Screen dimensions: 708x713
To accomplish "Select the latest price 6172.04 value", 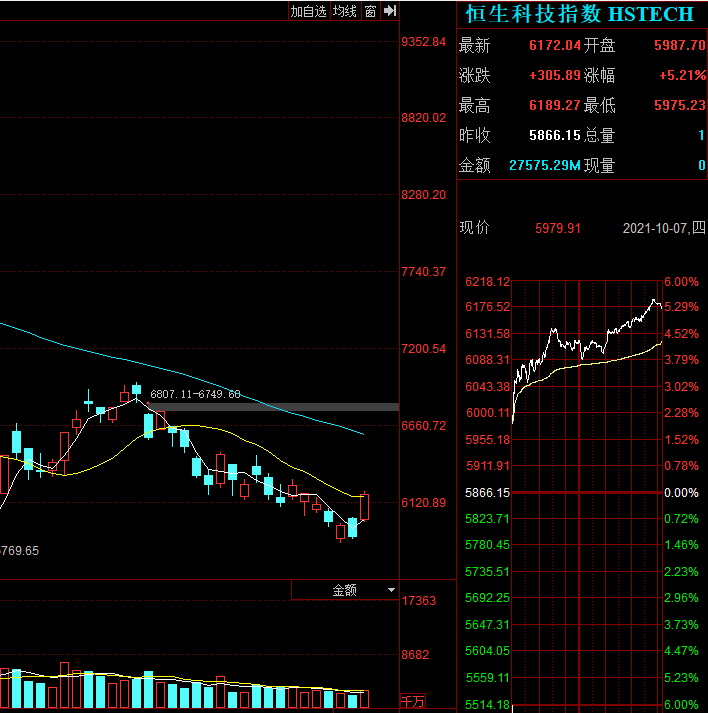I will click(x=555, y=45).
